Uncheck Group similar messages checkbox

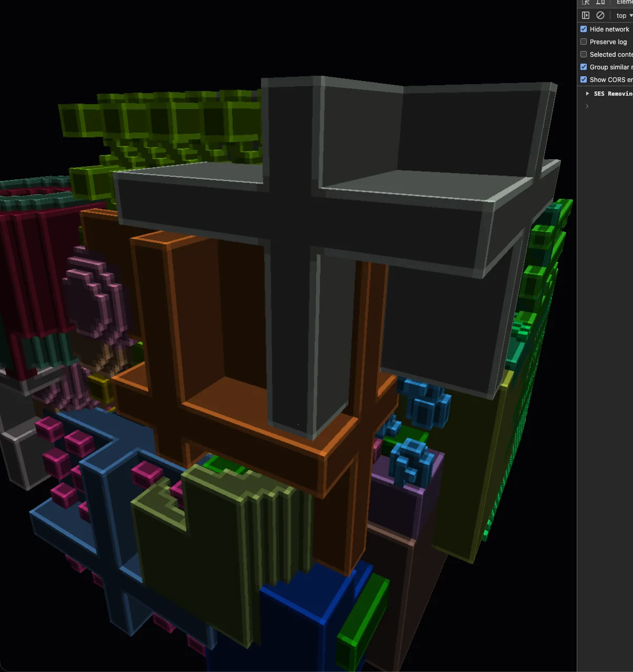click(x=584, y=67)
